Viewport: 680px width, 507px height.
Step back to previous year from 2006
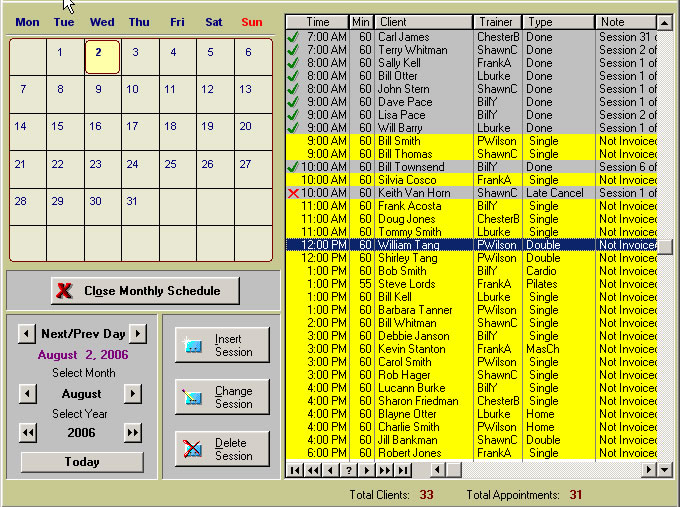click(x=28, y=433)
